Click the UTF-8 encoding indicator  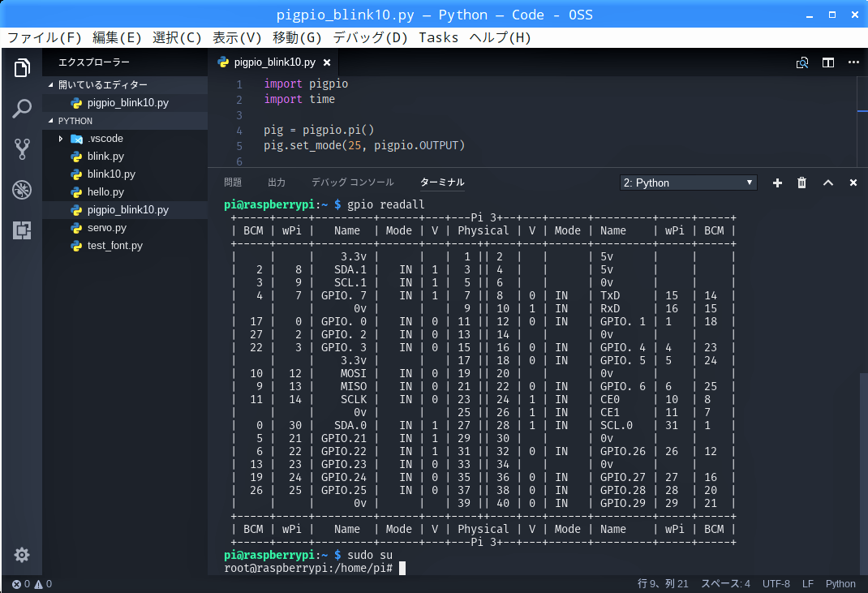[776, 583]
